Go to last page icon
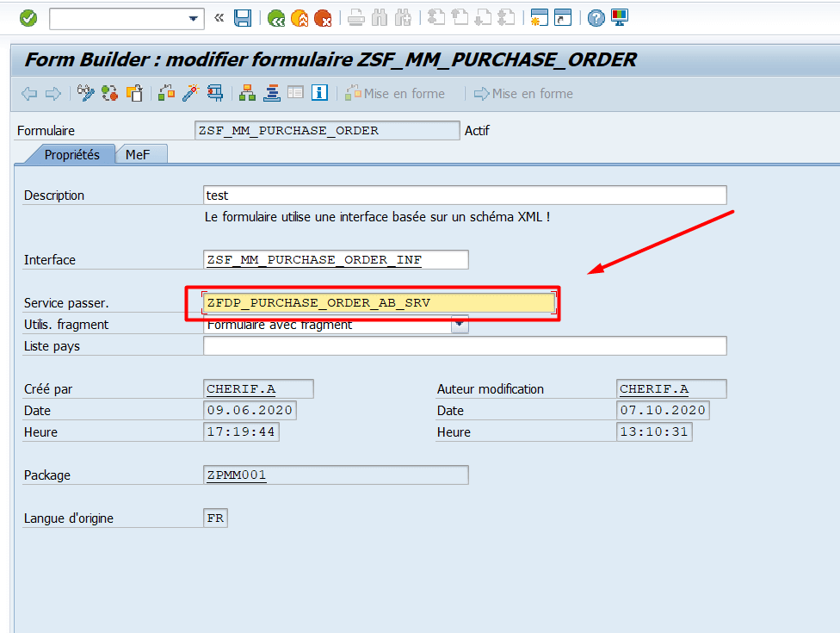The width and height of the screenshot is (840, 633). click(506, 18)
